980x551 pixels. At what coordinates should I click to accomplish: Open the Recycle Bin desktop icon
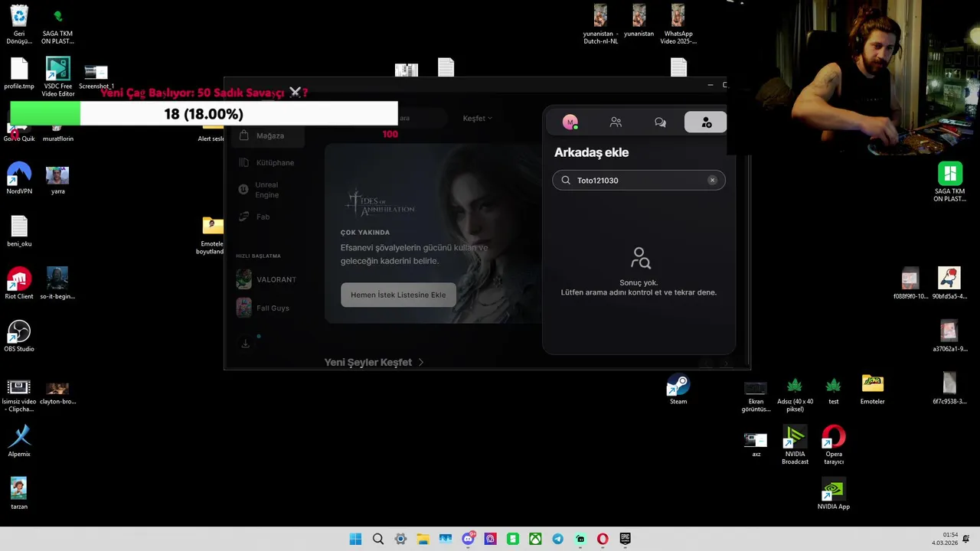pyautogui.click(x=19, y=24)
